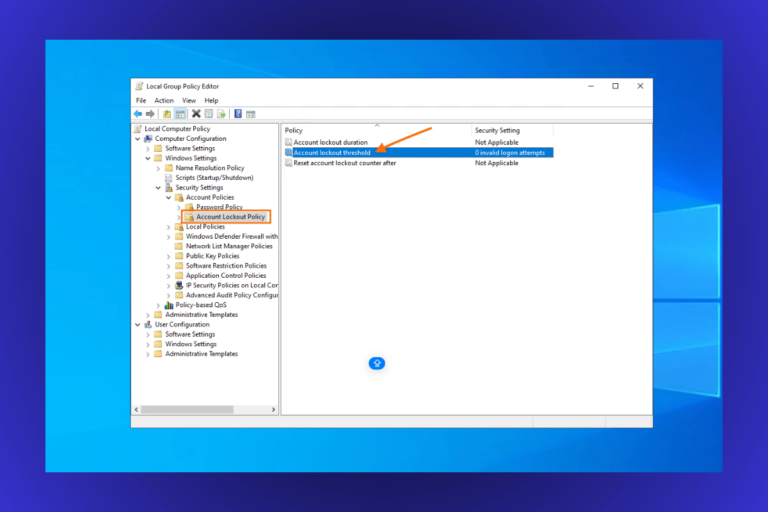
Task: Select Password Policy in the tree
Action: click(219, 207)
